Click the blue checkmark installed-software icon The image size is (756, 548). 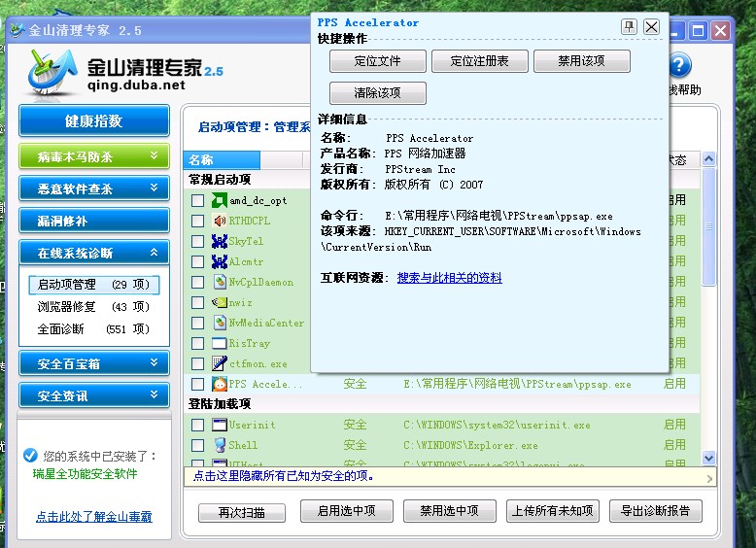click(30, 455)
